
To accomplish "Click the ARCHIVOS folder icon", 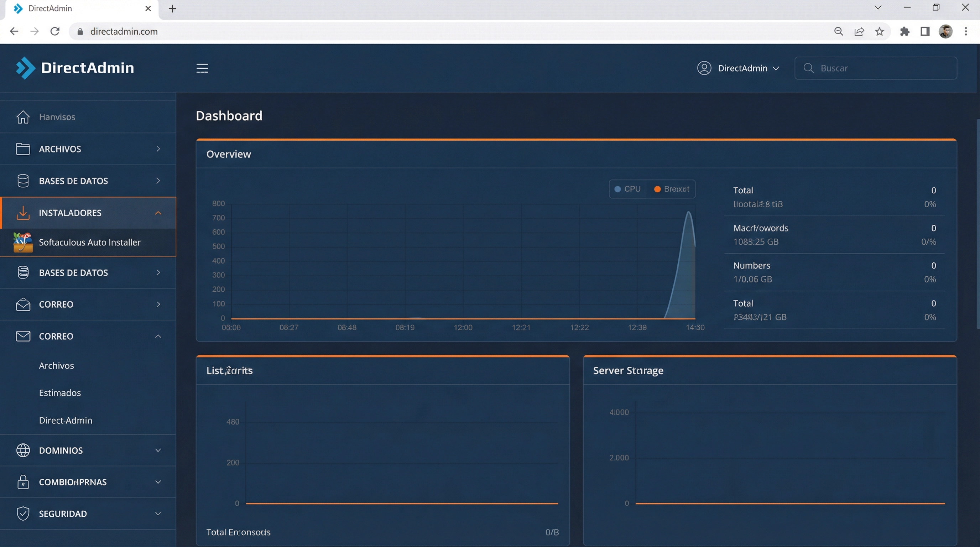I will 23,149.
